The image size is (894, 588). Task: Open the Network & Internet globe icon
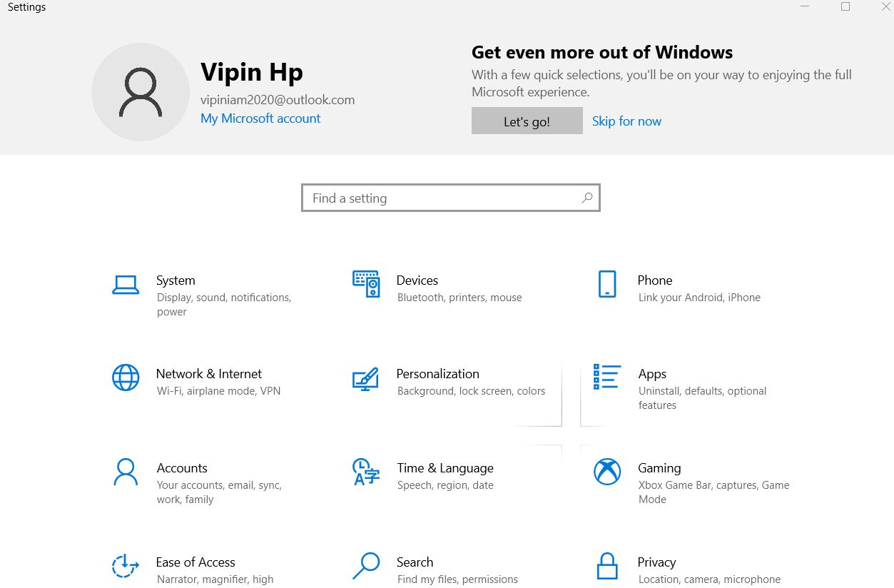126,377
